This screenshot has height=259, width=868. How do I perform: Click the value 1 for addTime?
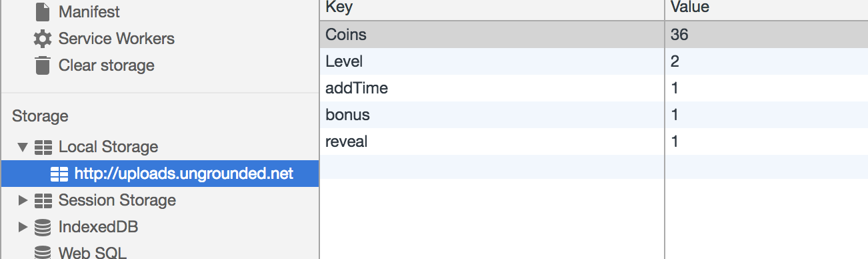(x=675, y=88)
